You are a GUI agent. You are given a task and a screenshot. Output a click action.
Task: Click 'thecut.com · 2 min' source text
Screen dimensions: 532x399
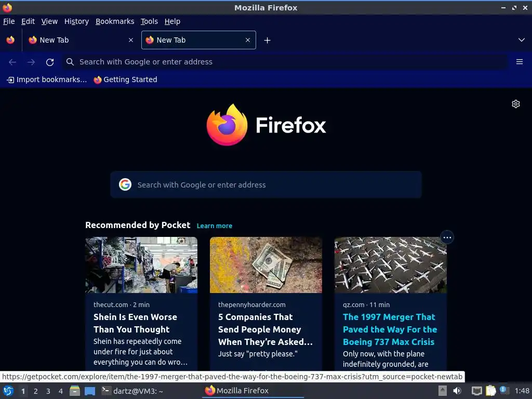click(122, 304)
